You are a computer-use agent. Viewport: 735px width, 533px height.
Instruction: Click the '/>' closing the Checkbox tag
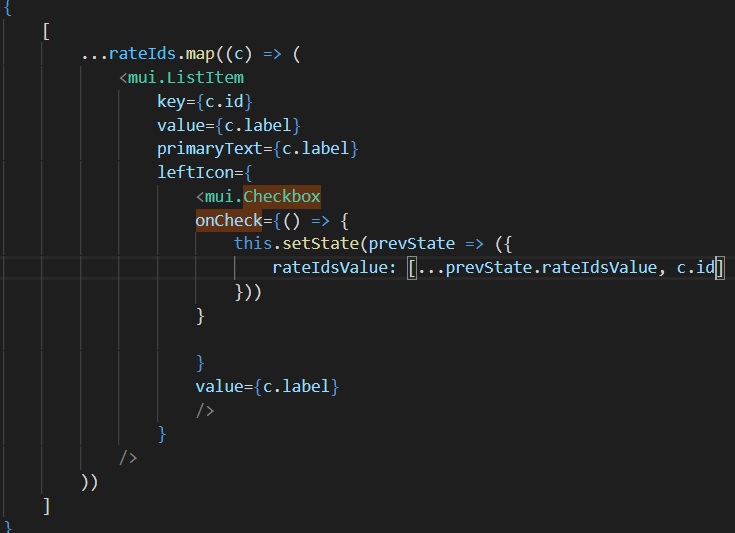[x=205, y=411]
